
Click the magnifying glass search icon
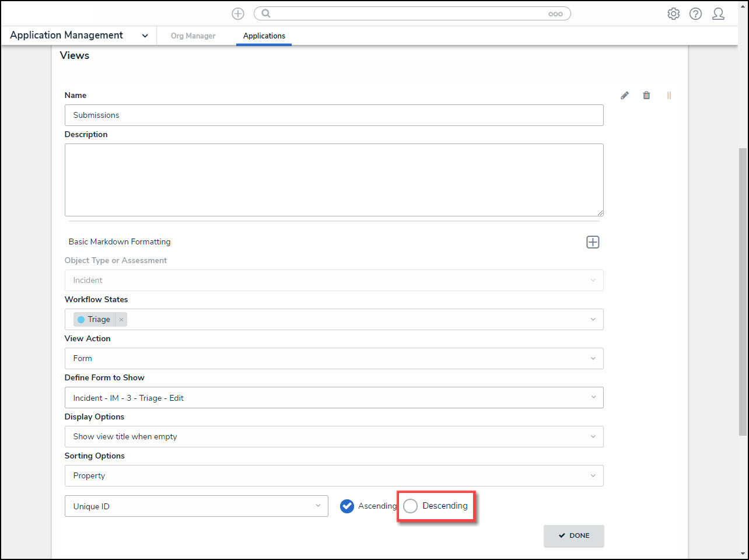click(x=266, y=13)
